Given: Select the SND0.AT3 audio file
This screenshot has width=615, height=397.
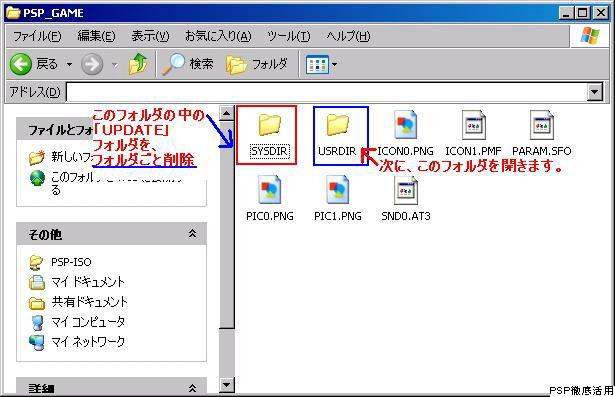Looking at the screenshot, I should 406,190.
